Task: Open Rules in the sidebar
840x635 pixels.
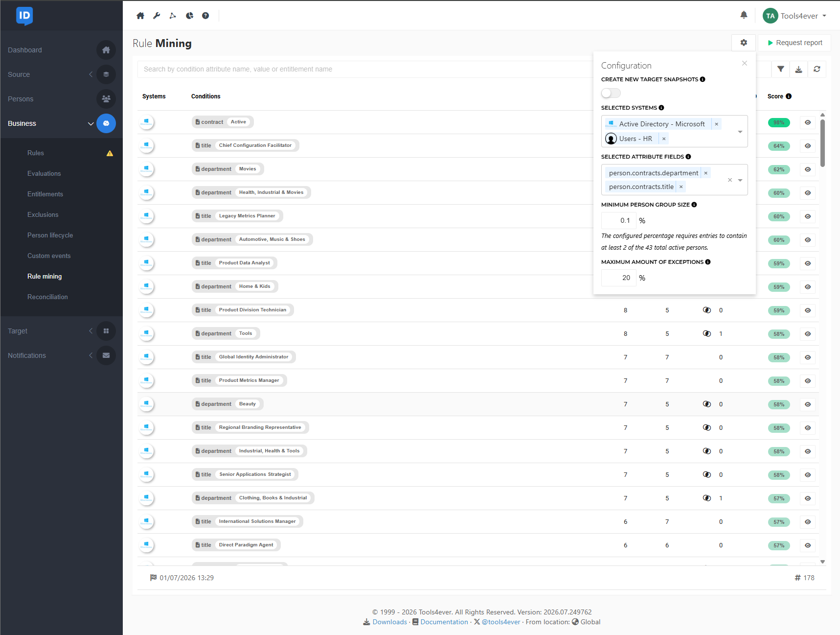Action: point(36,153)
